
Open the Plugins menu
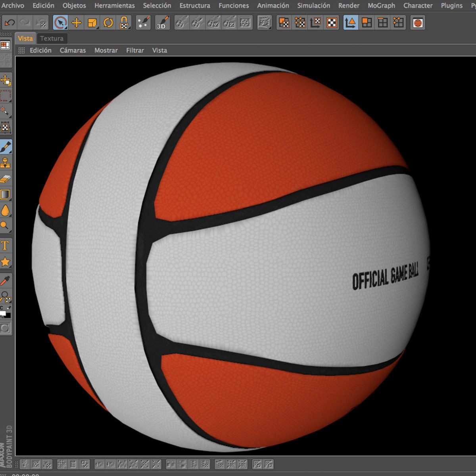(x=452, y=6)
